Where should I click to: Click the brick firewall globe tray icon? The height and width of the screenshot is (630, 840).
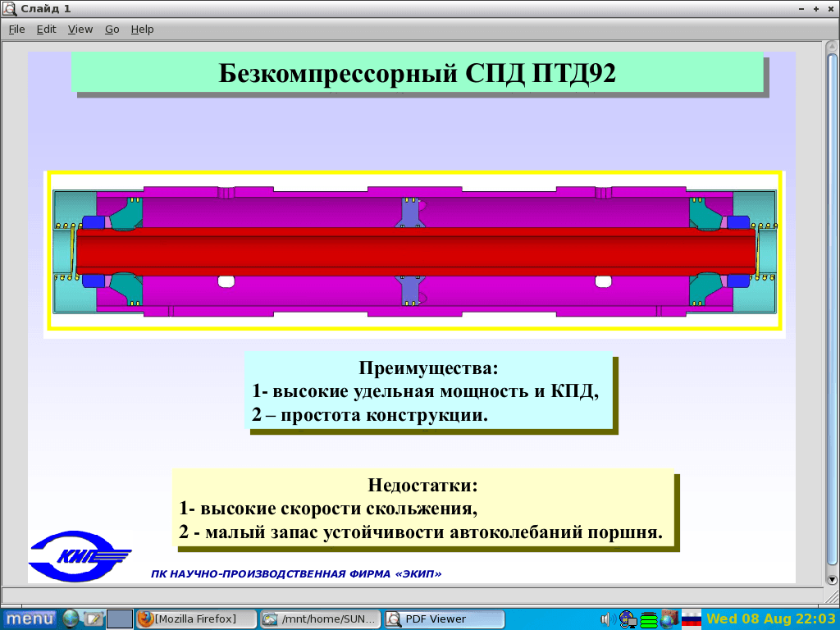669,619
